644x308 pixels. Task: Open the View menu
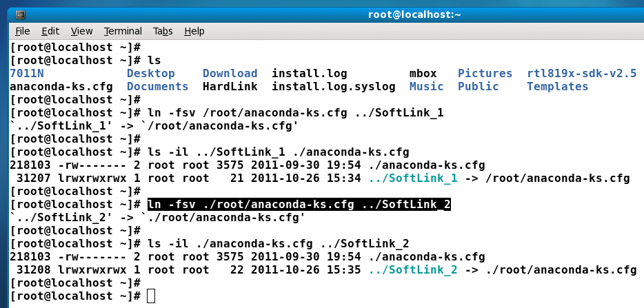click(82, 31)
